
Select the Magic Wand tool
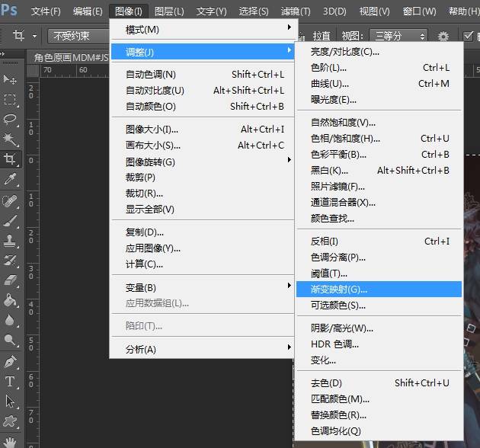(10, 139)
